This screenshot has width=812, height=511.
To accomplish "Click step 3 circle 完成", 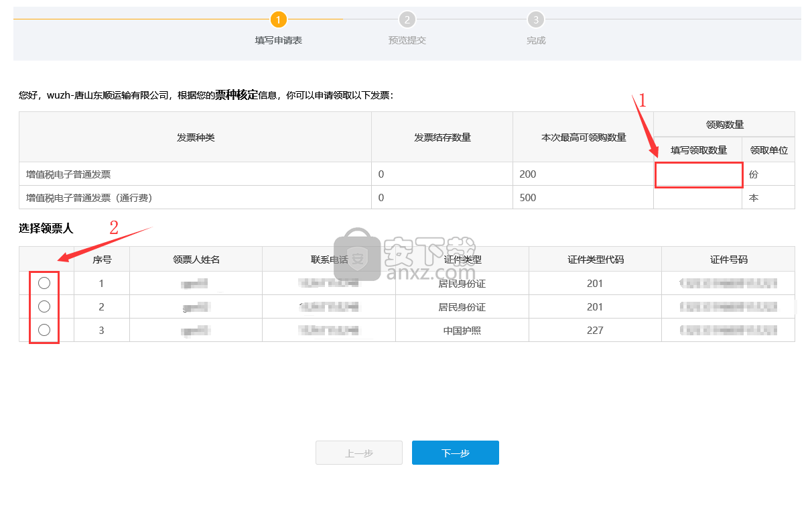I will point(535,19).
